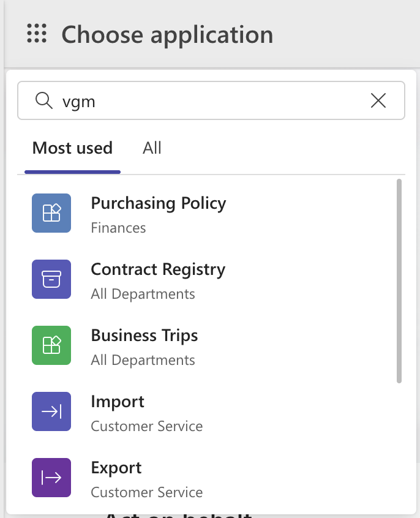The image size is (420, 518).
Task: Click Customer Service label under Import
Action: click(146, 426)
